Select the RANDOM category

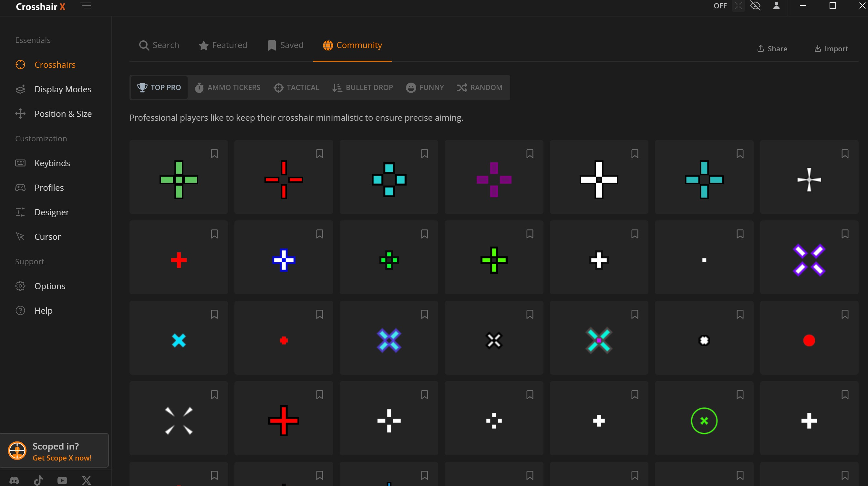(480, 87)
